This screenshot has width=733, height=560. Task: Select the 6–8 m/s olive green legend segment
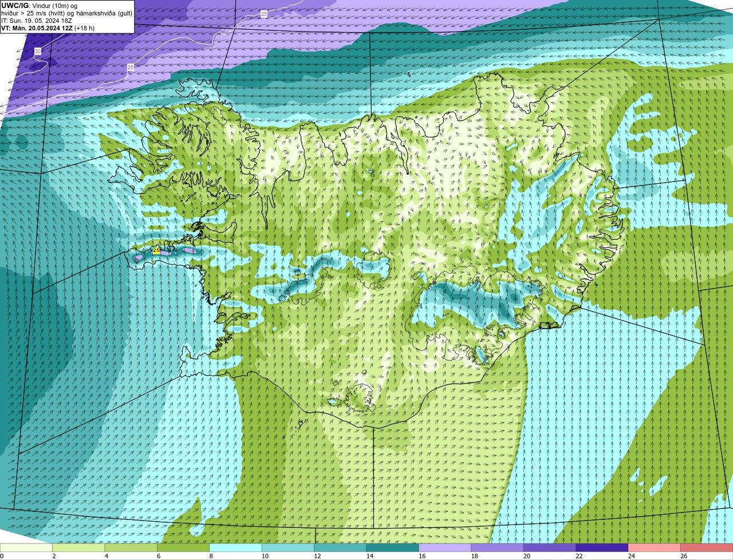point(183,547)
